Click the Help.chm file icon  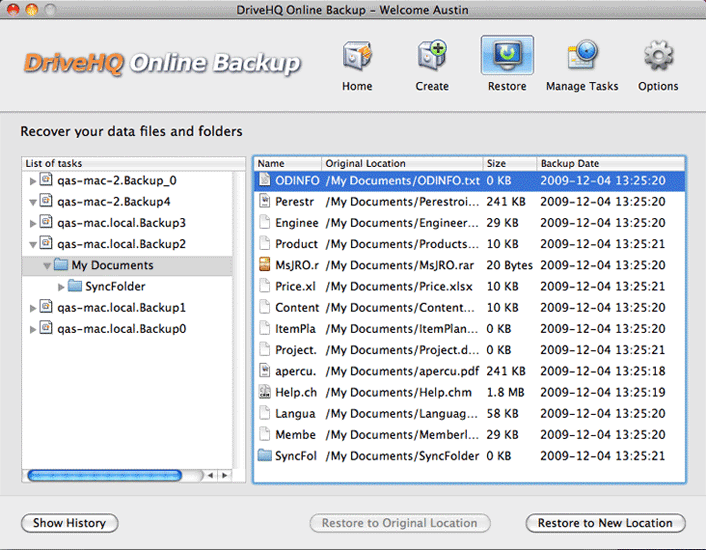265,392
